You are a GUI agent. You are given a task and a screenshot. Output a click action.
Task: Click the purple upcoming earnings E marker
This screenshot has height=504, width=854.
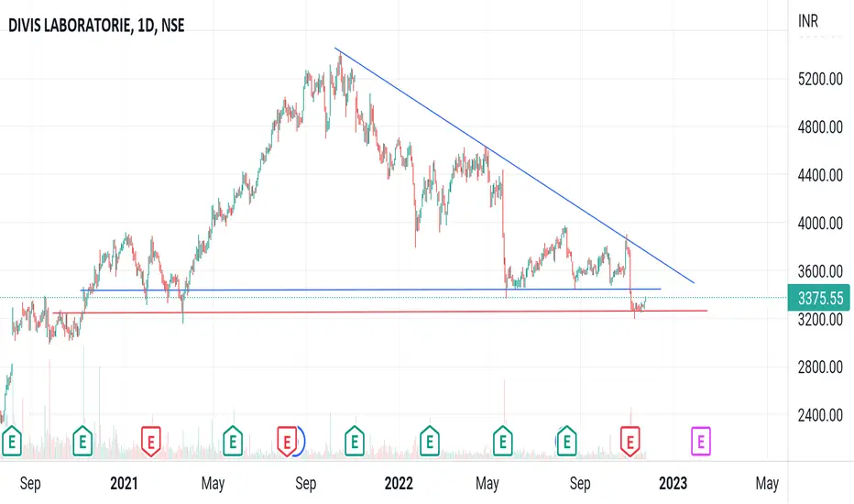pyautogui.click(x=700, y=441)
